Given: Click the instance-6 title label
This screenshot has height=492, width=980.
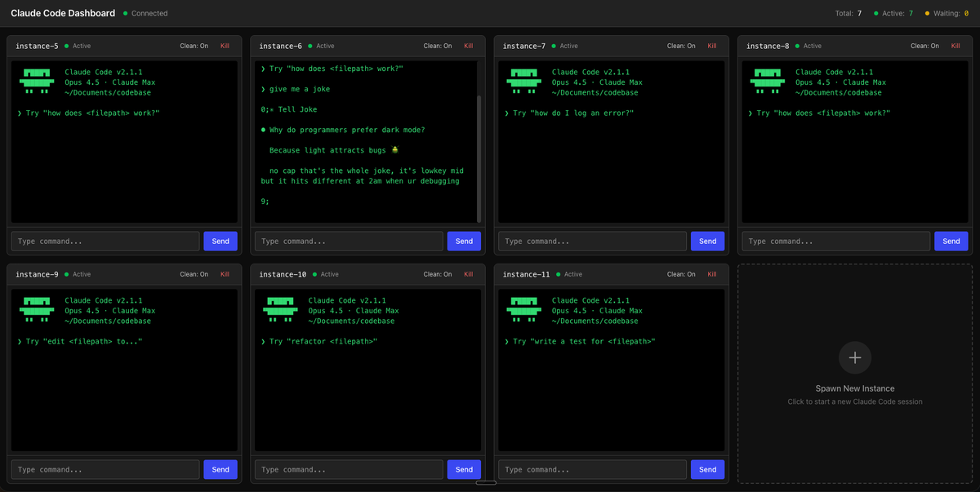Looking at the screenshot, I should pyautogui.click(x=280, y=46).
